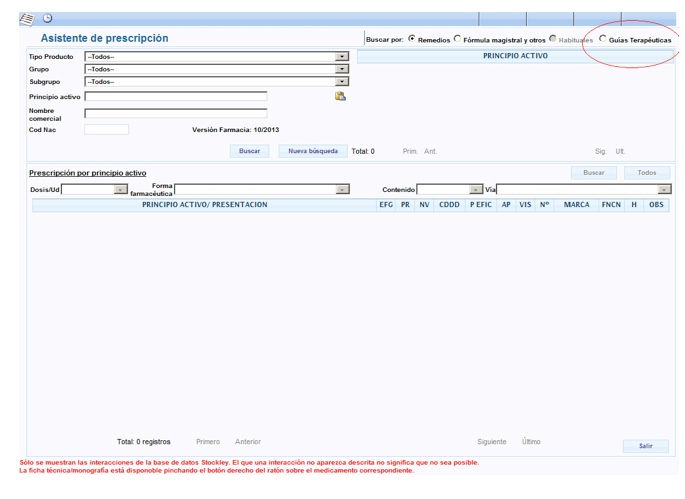Open the Vía dropdown
685x499 pixels.
tap(663, 189)
